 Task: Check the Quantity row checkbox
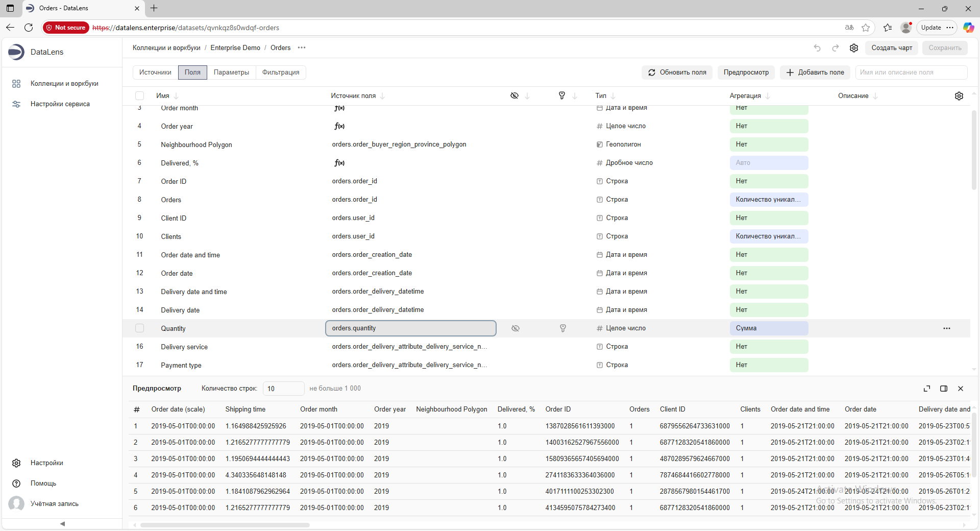coord(140,328)
